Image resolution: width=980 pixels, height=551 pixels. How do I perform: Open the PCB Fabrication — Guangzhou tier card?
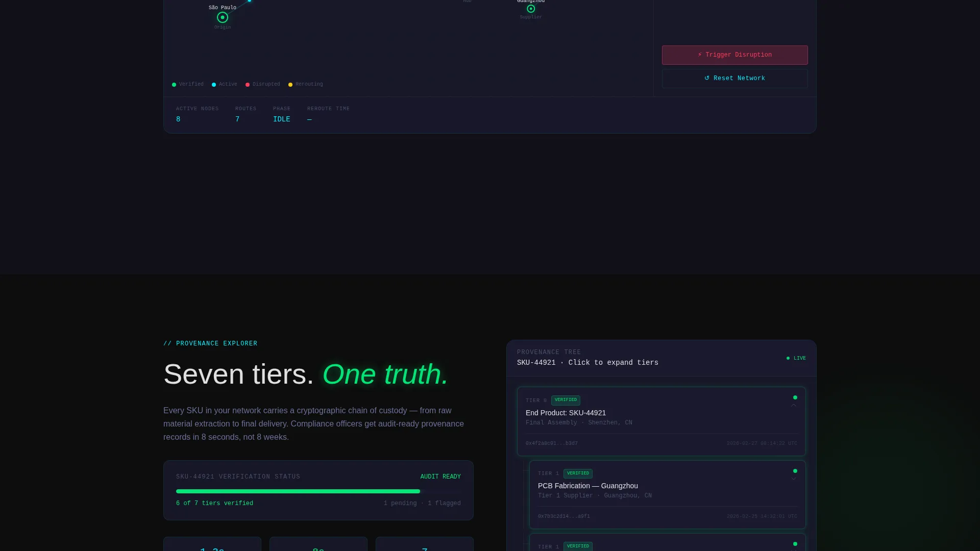[668, 494]
